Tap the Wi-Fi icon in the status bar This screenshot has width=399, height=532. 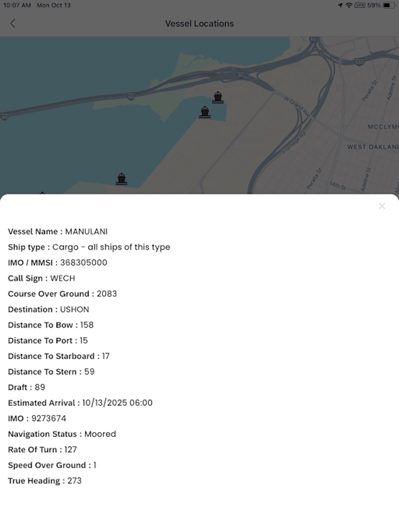pos(349,5)
